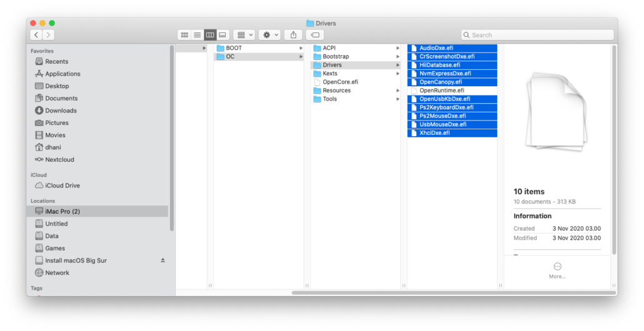Select the ACPI folder
The width and height of the screenshot is (644, 331).
click(330, 48)
